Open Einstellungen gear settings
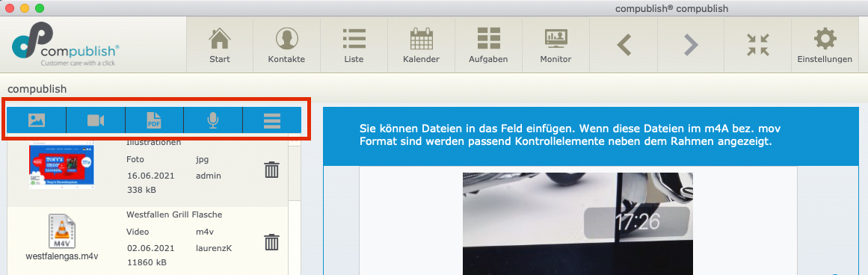The height and width of the screenshot is (275, 868). click(825, 45)
